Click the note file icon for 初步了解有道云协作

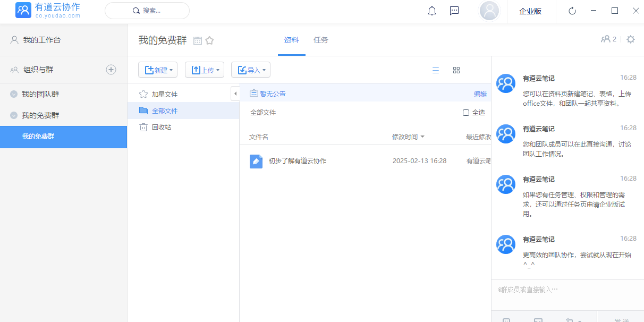[x=256, y=161]
